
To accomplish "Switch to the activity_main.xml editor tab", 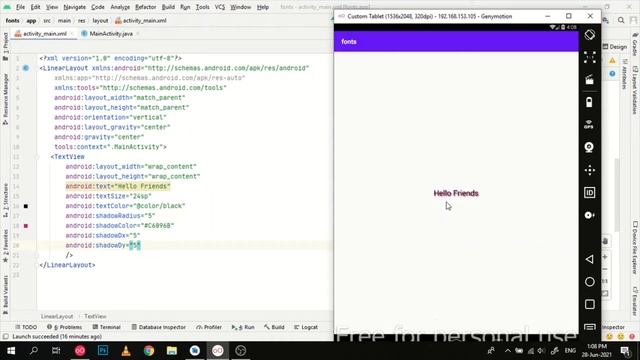I will (44, 33).
